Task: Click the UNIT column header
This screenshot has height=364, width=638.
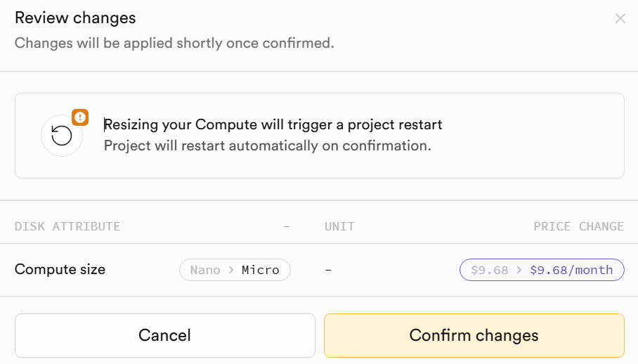Action: [x=339, y=226]
